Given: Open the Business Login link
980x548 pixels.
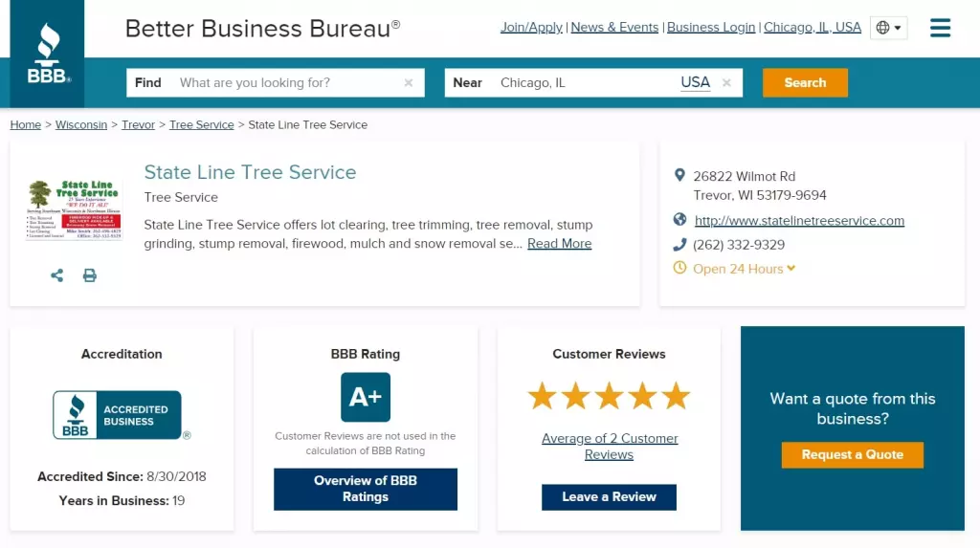Looking at the screenshot, I should tap(711, 28).
